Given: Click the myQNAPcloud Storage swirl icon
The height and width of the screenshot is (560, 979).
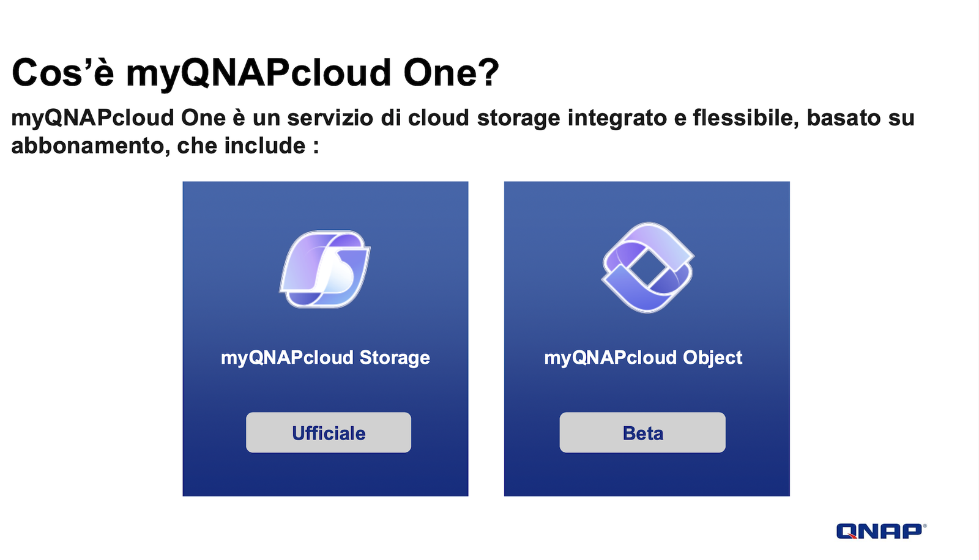Looking at the screenshot, I should click(x=325, y=269).
